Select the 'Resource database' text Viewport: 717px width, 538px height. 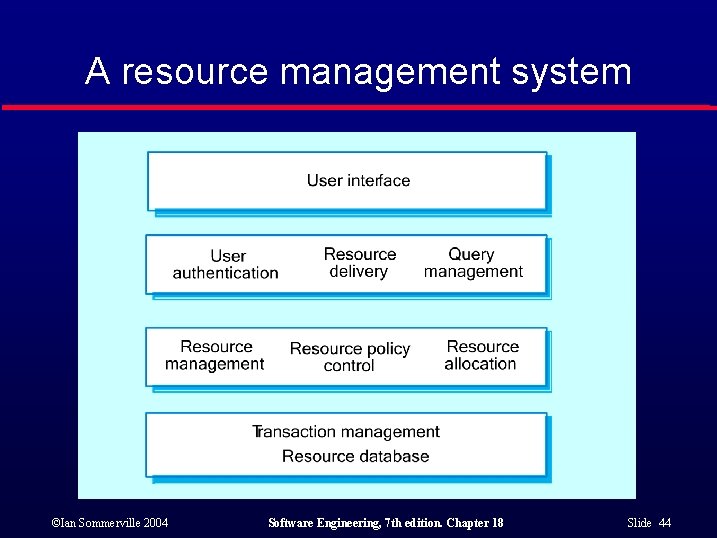(x=355, y=456)
